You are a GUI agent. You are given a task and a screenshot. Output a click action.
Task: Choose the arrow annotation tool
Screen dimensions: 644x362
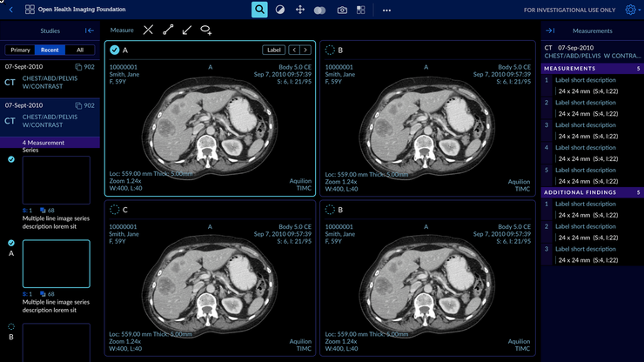pos(187,30)
